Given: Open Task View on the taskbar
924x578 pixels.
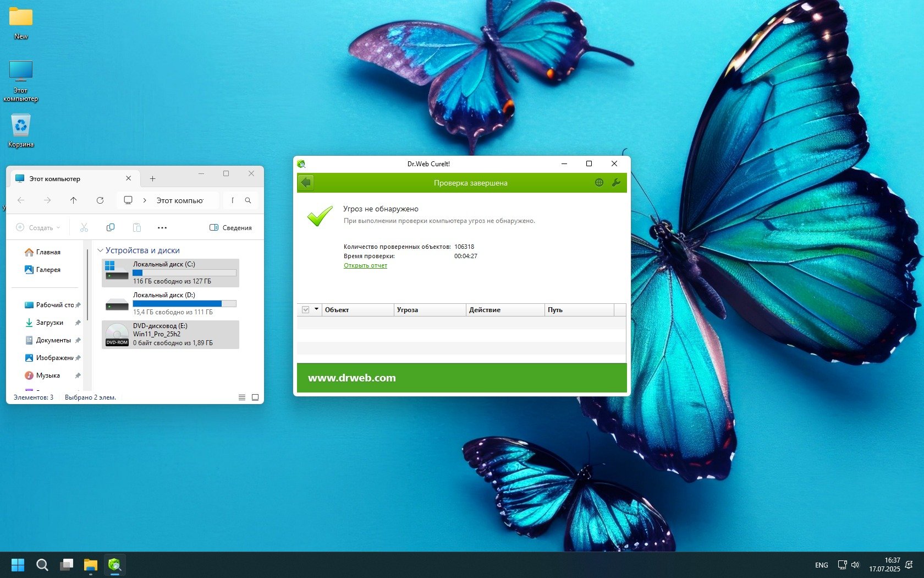Looking at the screenshot, I should pyautogui.click(x=67, y=565).
